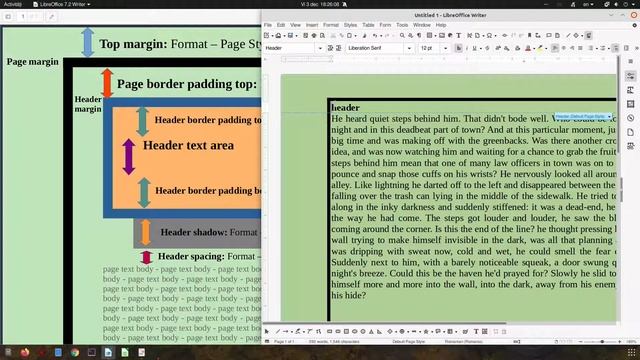Expand the New document dropdown arrow
The image size is (640, 360).
coord(273,36)
